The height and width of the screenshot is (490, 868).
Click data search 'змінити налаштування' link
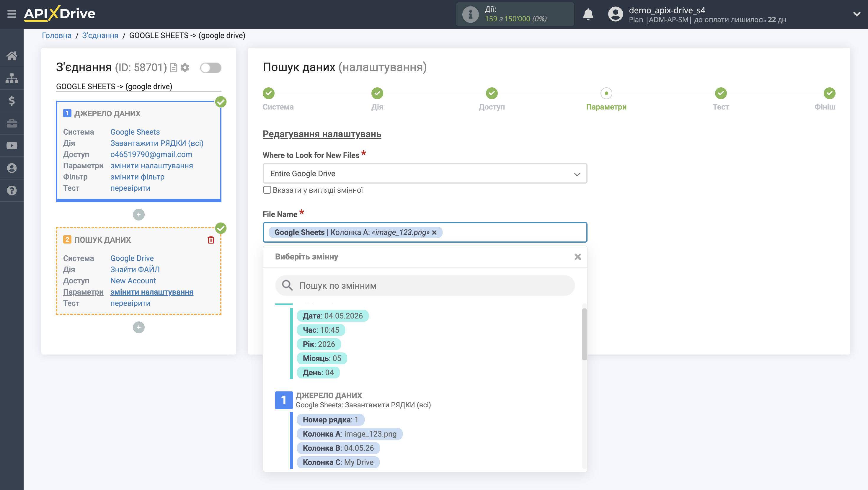pos(152,292)
